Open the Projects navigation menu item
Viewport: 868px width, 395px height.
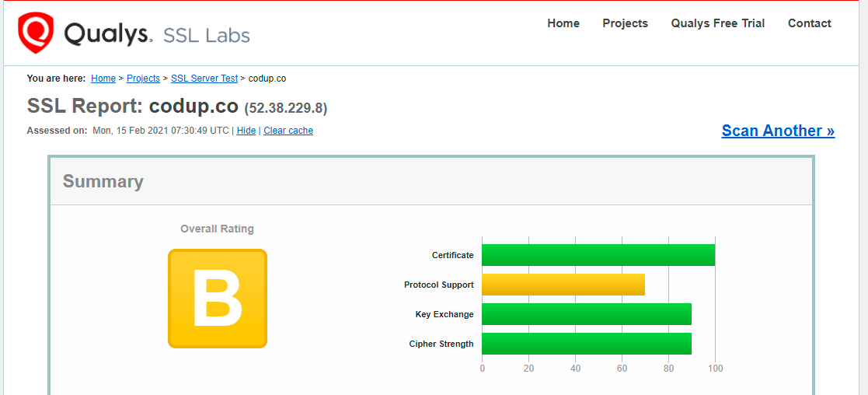[625, 23]
